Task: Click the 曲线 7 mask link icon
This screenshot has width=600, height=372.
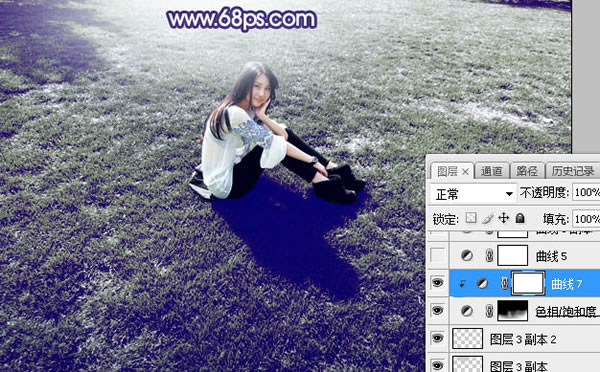Action: coord(505,283)
